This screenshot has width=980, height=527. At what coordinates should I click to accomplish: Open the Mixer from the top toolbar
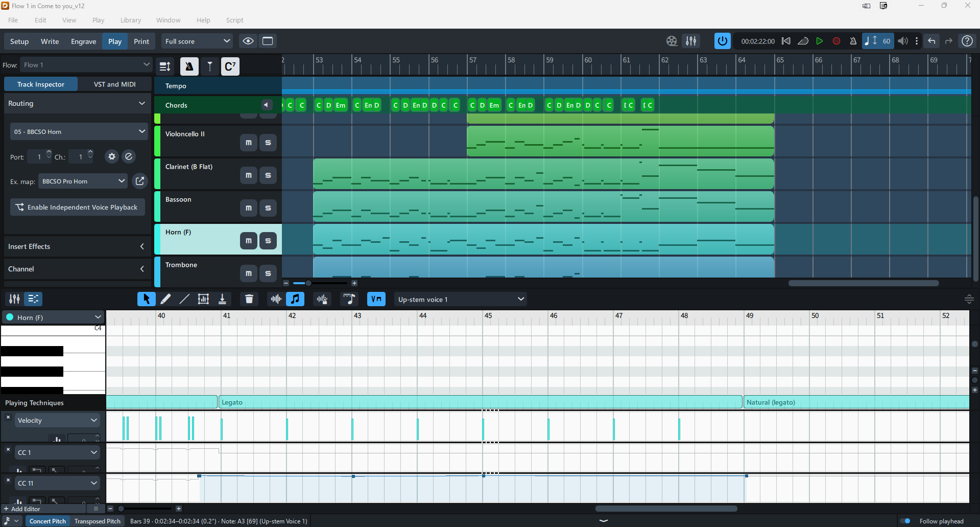click(x=691, y=41)
